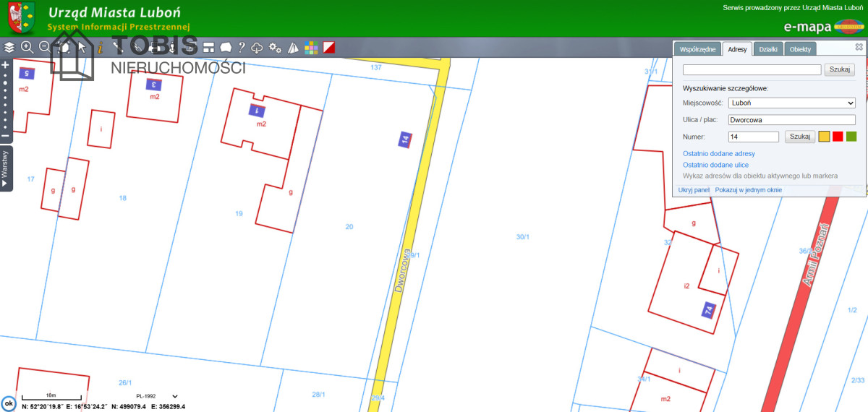This screenshot has height=412, width=868.
Task: Click the layers stack icon in toolbar
Action: coord(9,48)
